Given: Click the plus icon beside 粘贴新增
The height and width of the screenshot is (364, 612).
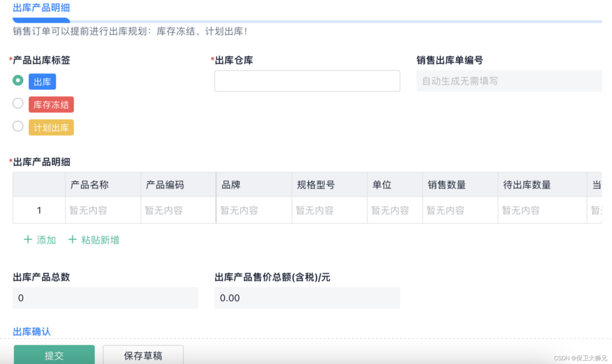Looking at the screenshot, I should (72, 240).
